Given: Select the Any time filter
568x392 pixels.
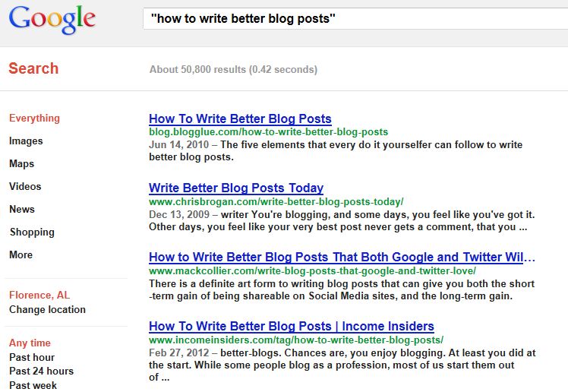Looking at the screenshot, I should click(30, 343).
